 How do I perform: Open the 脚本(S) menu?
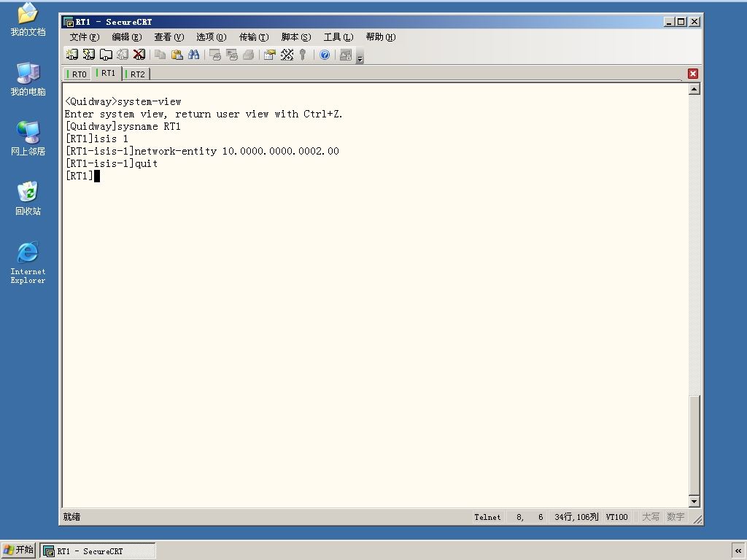click(296, 37)
